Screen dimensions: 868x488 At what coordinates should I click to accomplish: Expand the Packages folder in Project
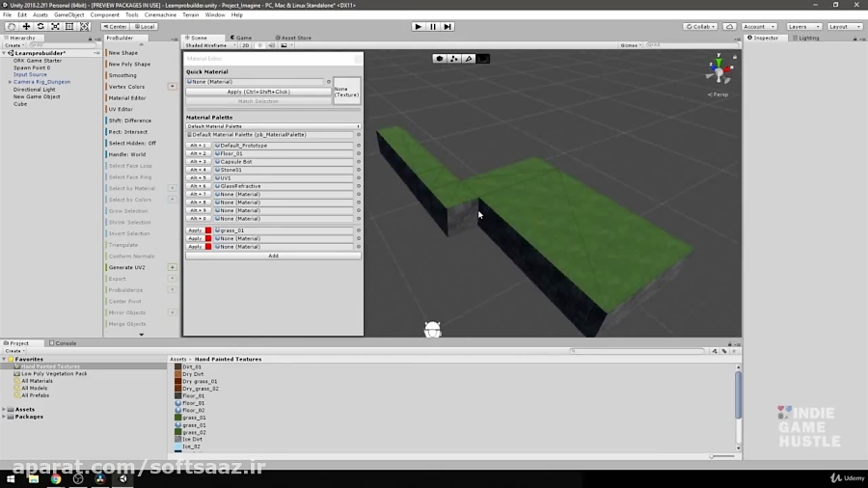pyautogui.click(x=5, y=417)
